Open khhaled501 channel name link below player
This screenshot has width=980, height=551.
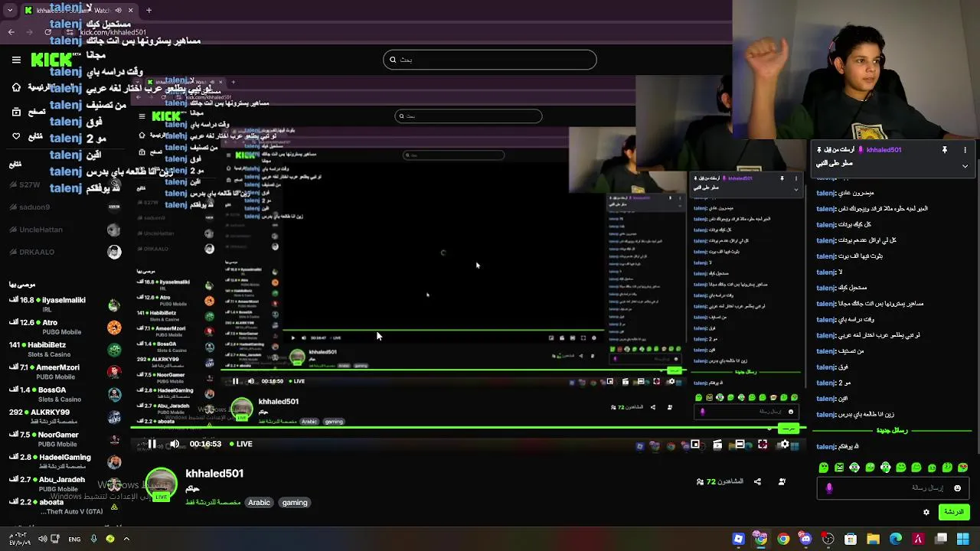tap(214, 474)
